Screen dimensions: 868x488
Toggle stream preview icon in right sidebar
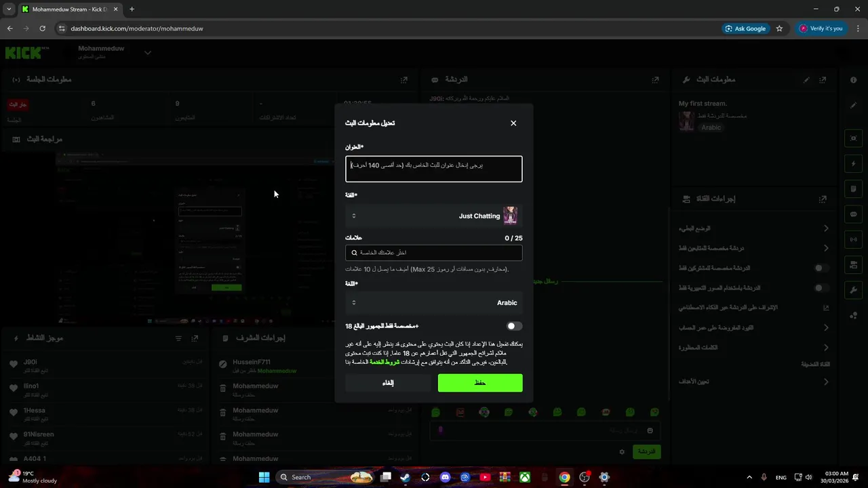coord(854,138)
